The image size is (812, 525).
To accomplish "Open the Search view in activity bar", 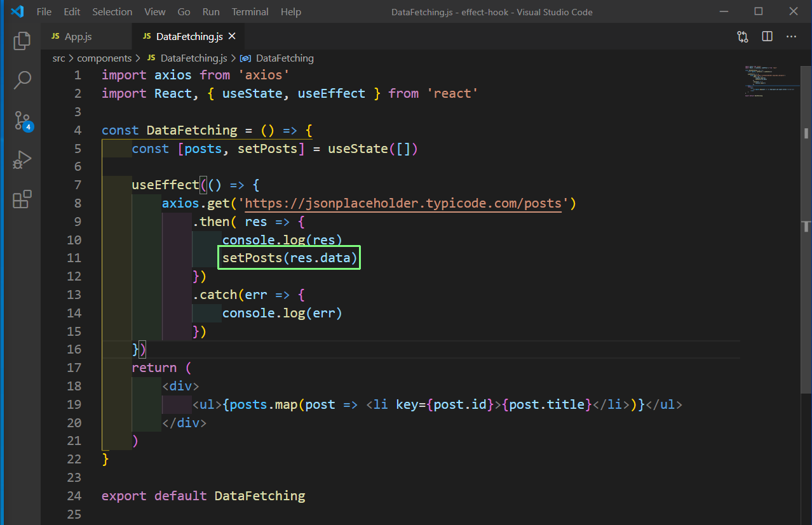I will click(22, 80).
